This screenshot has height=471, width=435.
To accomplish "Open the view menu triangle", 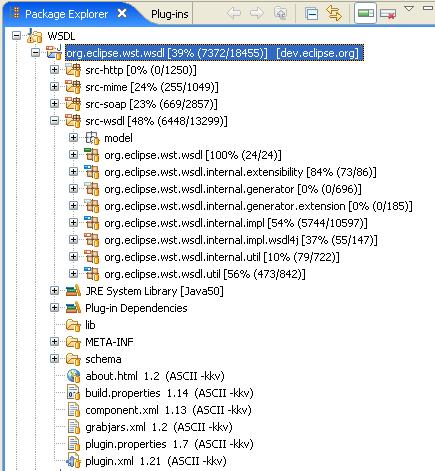I will coord(409,9).
